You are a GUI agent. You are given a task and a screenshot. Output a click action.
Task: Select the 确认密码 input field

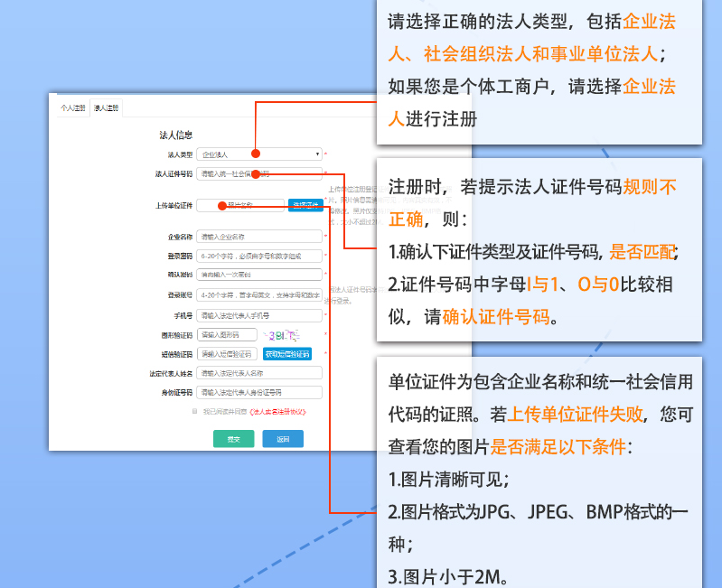point(259,275)
